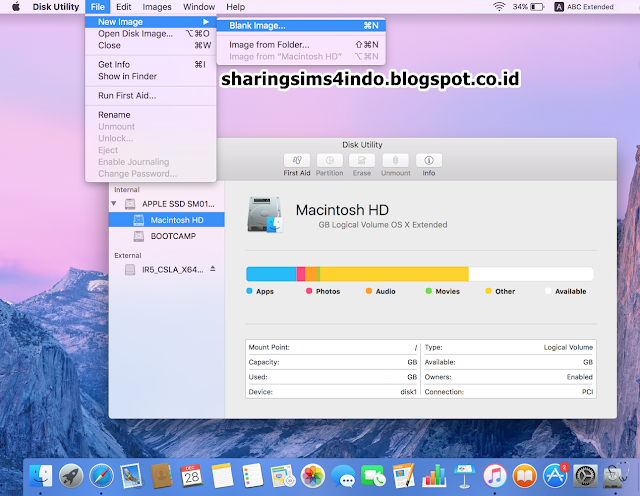Viewport: 640px width, 496px height.
Task: Open the Disk Utility app menu
Action: [56, 7]
